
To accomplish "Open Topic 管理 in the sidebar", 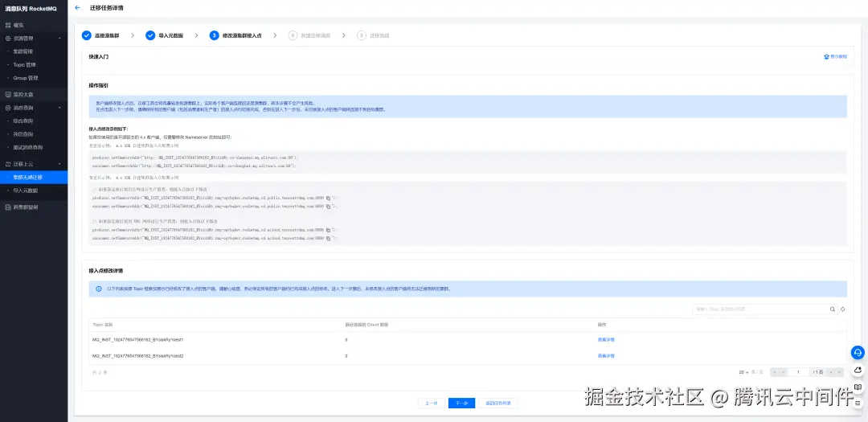I will click(24, 65).
